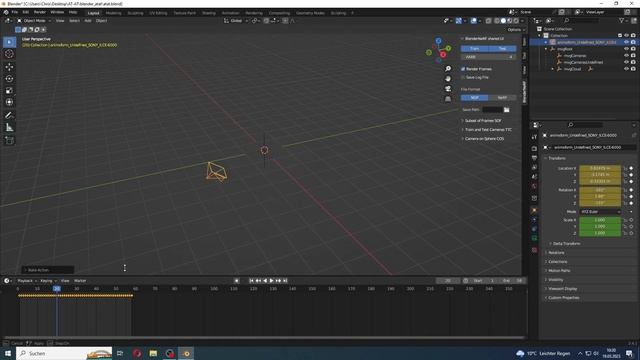Click the viewport pan hand icon
Screen dimensions: 640x360
[x=448, y=78]
